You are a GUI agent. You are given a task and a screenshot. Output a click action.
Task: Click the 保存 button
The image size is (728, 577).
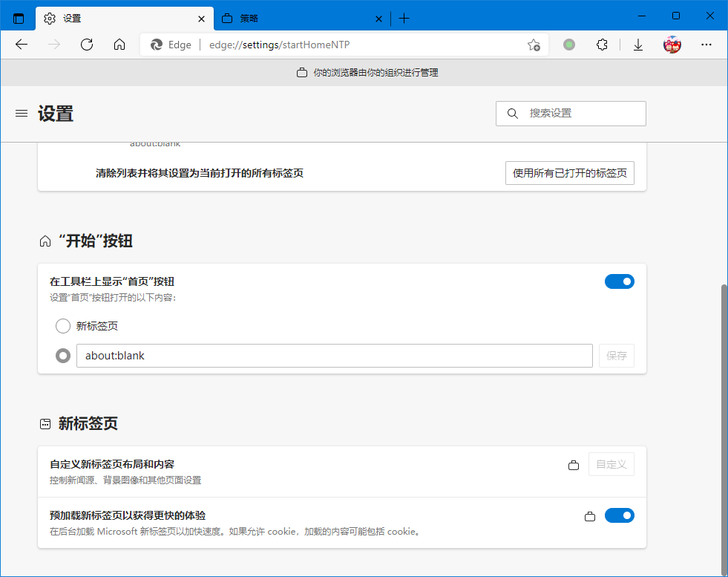(x=617, y=356)
